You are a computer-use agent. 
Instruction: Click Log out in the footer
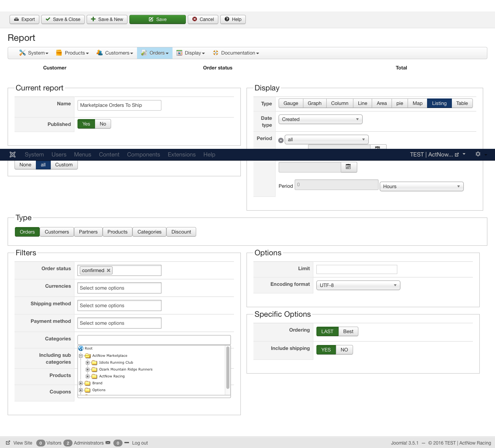click(140, 443)
